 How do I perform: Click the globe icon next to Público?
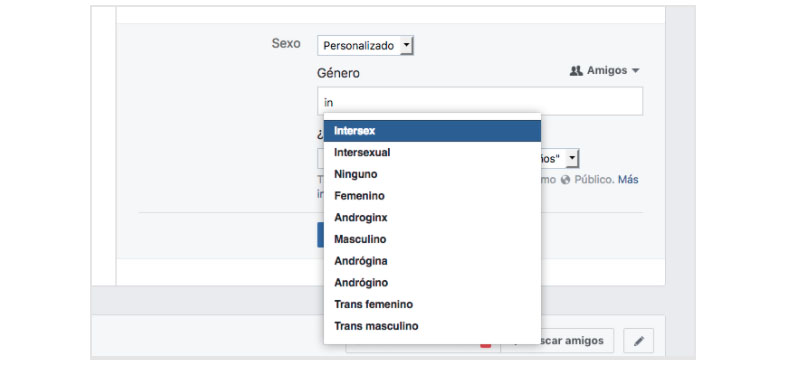(565, 180)
